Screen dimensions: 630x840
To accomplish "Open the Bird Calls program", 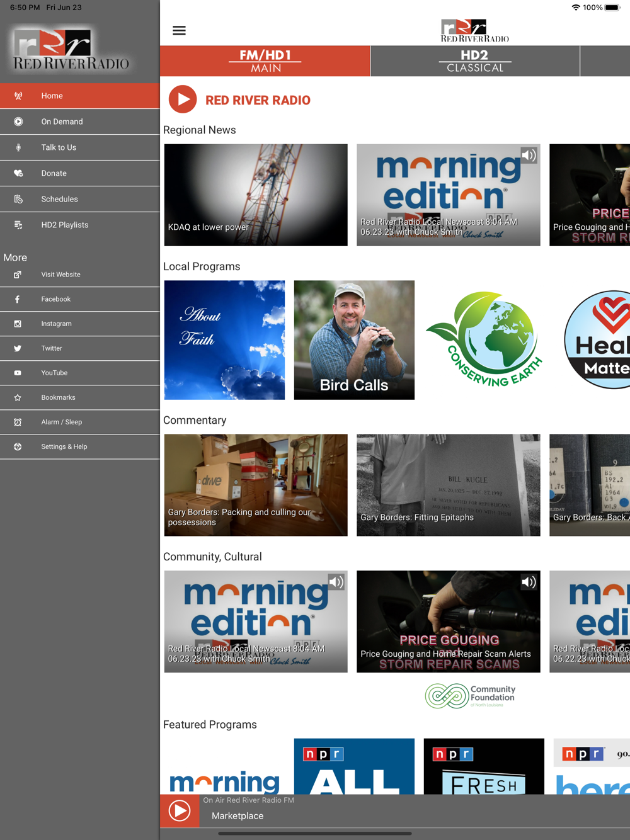I will (354, 340).
